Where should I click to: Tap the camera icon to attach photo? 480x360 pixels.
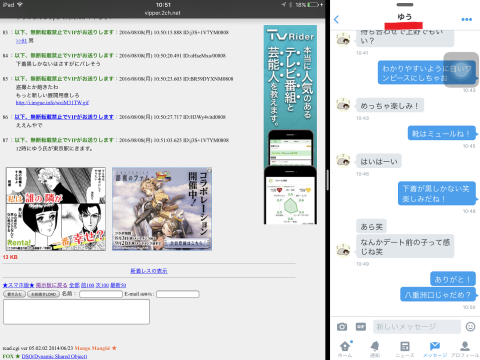pos(342,327)
